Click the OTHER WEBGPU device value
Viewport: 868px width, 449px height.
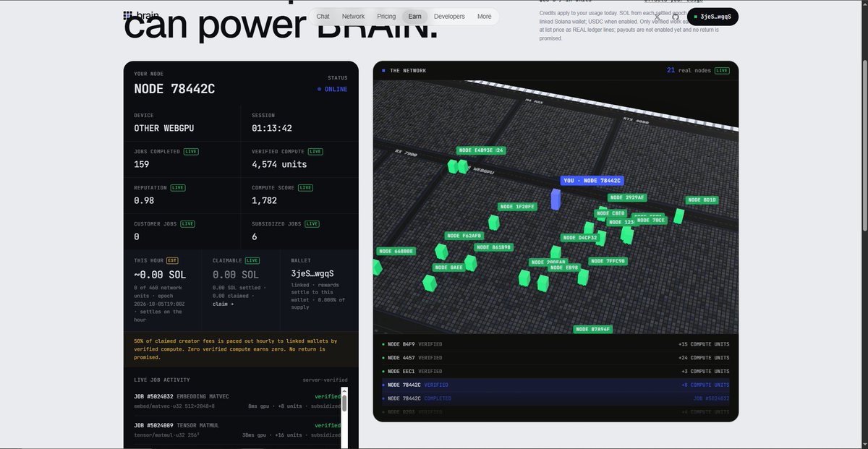[164, 128]
